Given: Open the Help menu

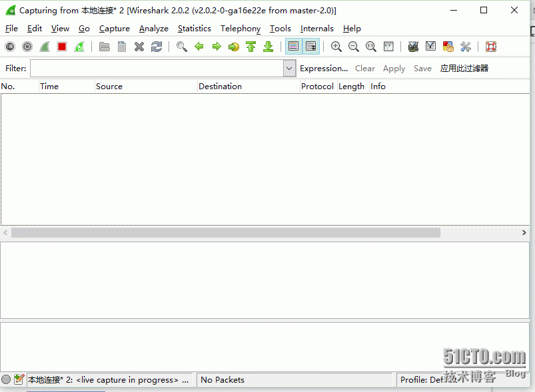Looking at the screenshot, I should pyautogui.click(x=352, y=29).
